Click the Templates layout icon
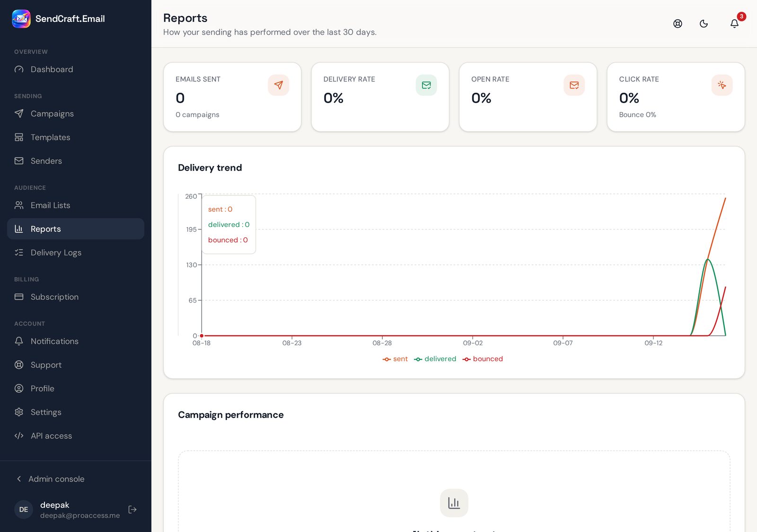 pos(19,137)
